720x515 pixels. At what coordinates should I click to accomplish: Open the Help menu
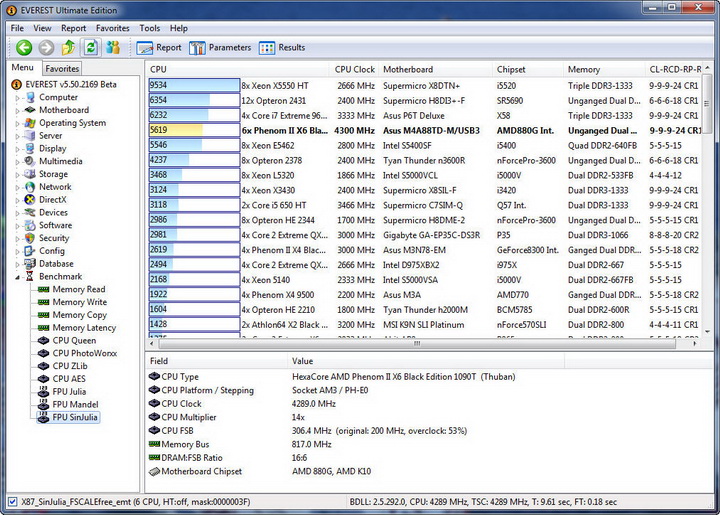[x=179, y=28]
